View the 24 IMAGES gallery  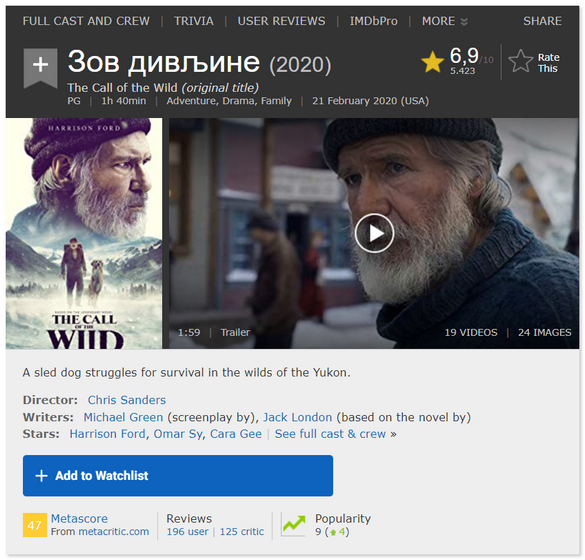pos(544,332)
